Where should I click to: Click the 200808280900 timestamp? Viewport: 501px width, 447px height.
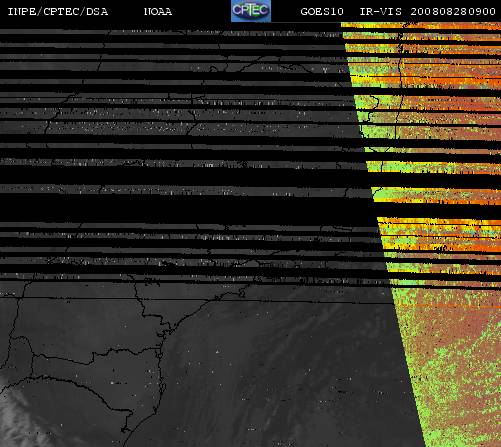coord(453,12)
